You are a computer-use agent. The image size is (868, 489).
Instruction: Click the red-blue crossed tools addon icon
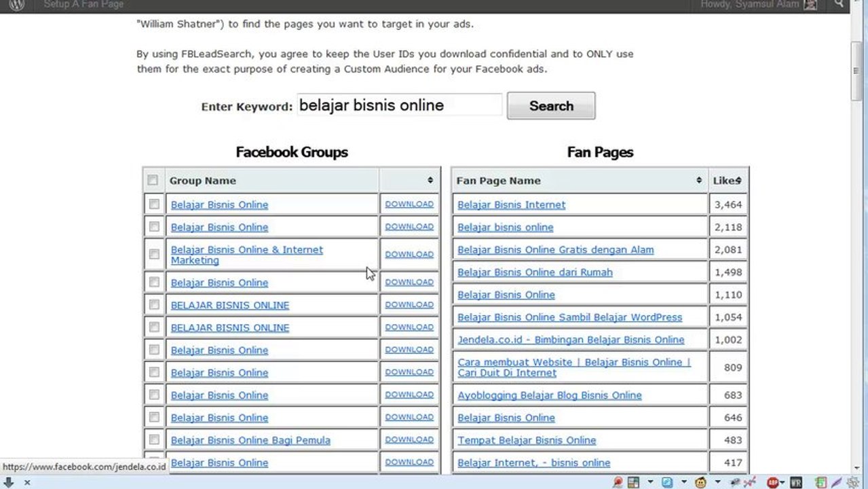pos(750,482)
